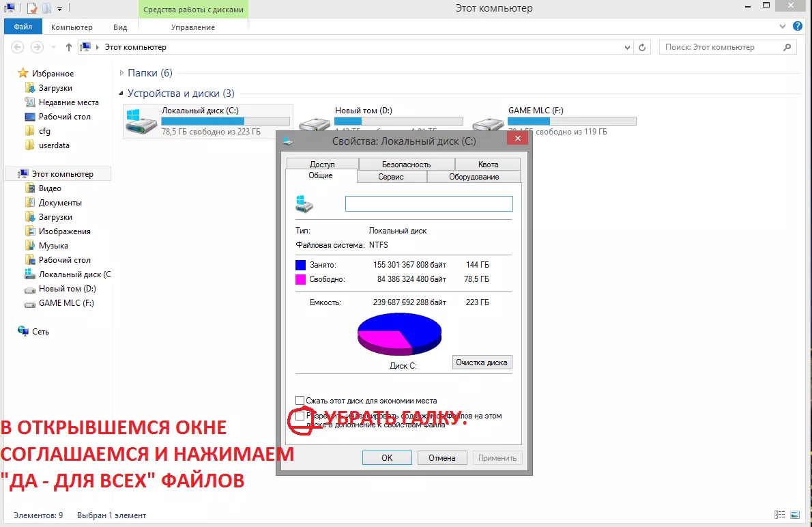Image resolution: width=812 pixels, height=527 pixels.
Task: Click the blue Занято color swatch
Action: [300, 265]
